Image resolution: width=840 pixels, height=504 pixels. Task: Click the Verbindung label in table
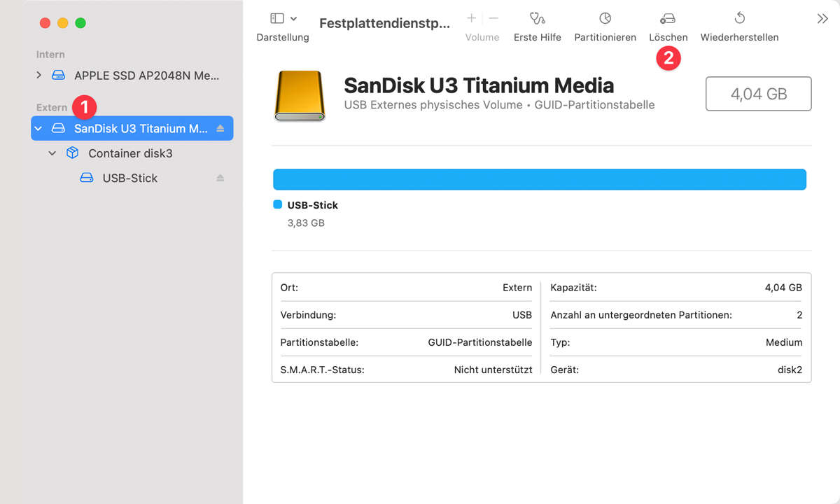(308, 315)
